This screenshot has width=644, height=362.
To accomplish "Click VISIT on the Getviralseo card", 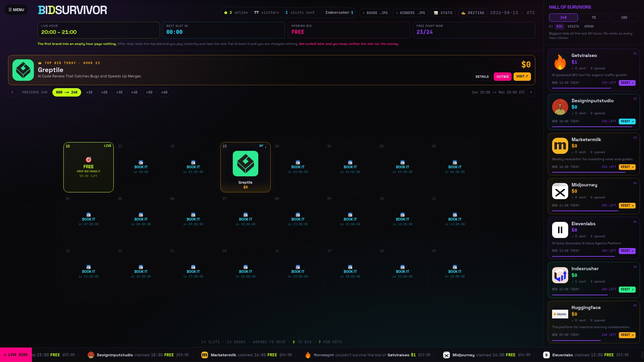I will [x=627, y=83].
